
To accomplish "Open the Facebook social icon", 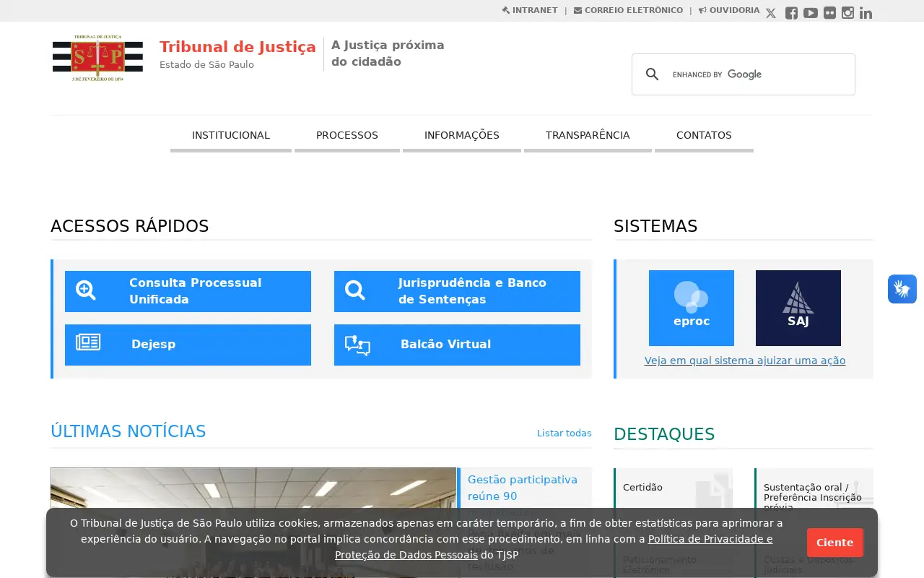I will pyautogui.click(x=791, y=13).
